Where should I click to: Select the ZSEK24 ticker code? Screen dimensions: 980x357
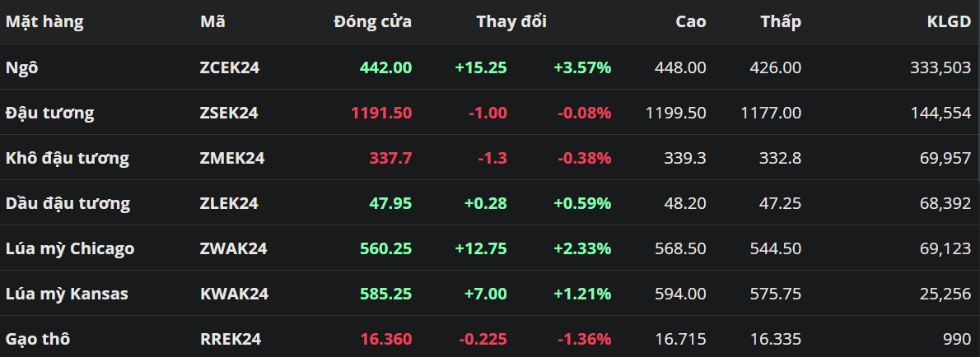click(x=229, y=113)
